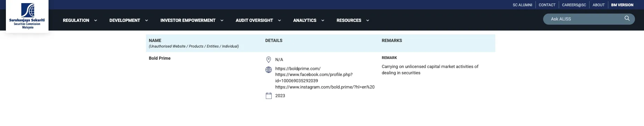Image resolution: width=644 pixels, height=126 pixels.
Task: Expand the ANALYTICS menu chevron
Action: coord(323,20)
